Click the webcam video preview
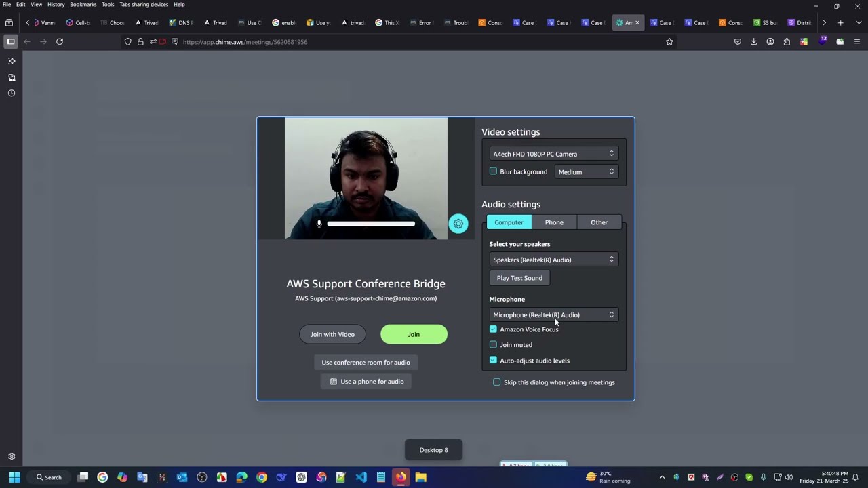Image resolution: width=868 pixels, height=488 pixels. click(366, 178)
